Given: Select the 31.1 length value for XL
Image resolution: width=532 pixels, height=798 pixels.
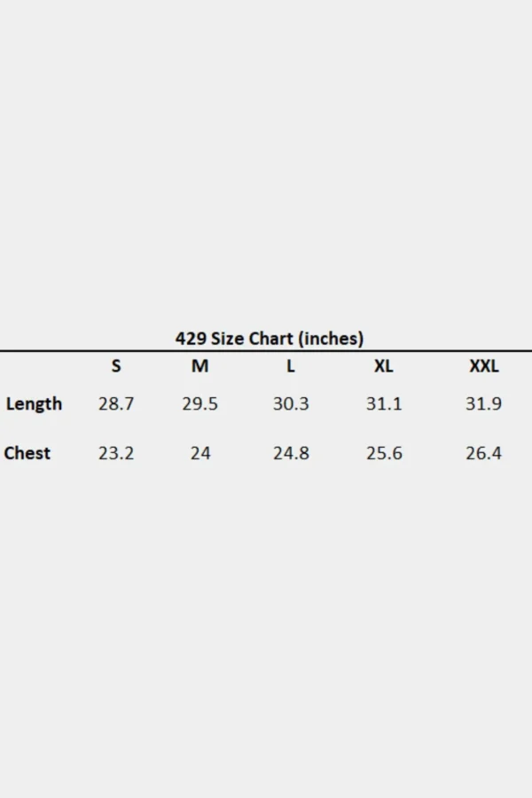Looking at the screenshot, I should [x=384, y=403].
